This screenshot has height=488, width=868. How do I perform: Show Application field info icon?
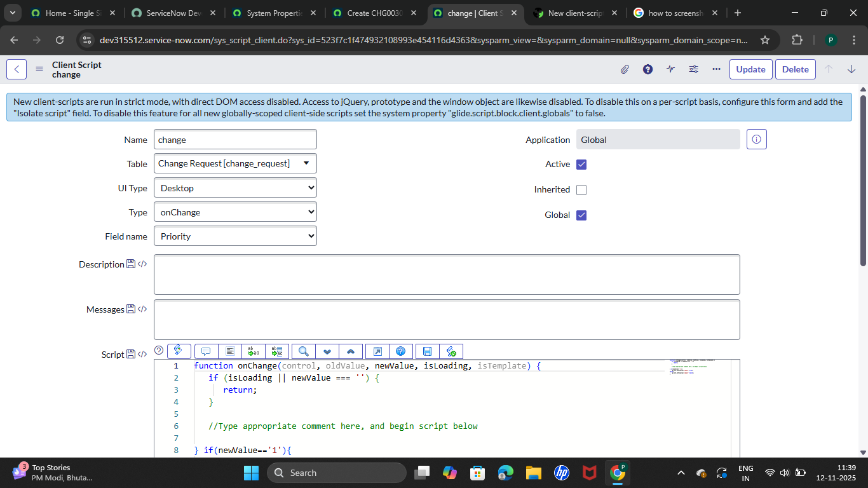[756, 139]
